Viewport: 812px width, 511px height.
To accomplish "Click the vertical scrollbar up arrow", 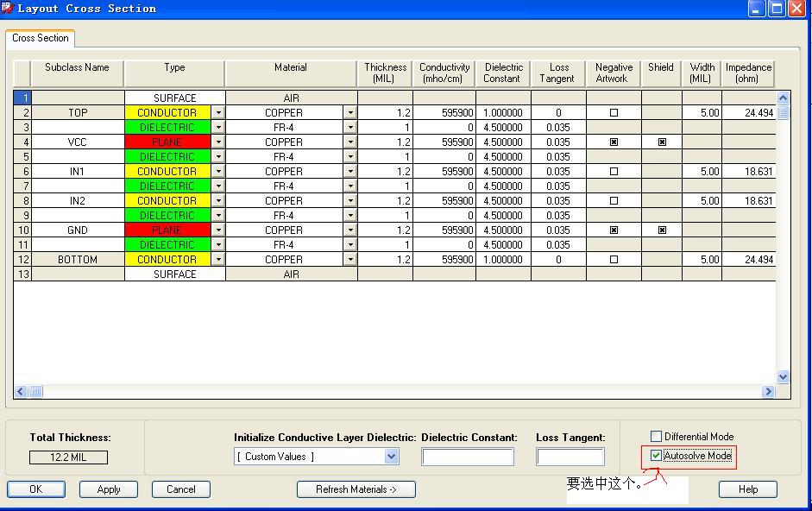I will click(783, 98).
